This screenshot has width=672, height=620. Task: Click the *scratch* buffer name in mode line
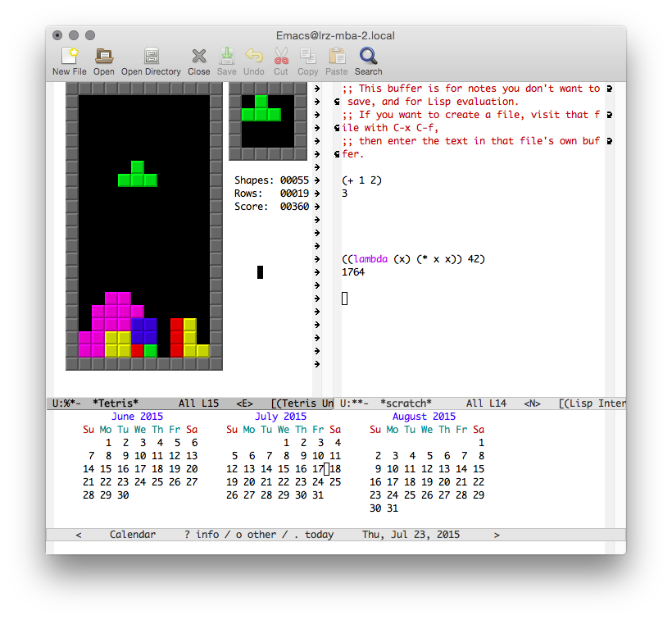(x=406, y=403)
